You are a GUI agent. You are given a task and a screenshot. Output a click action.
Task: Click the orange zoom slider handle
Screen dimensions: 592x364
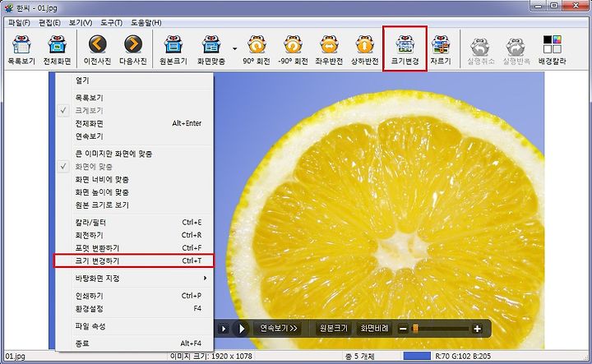[x=415, y=329]
